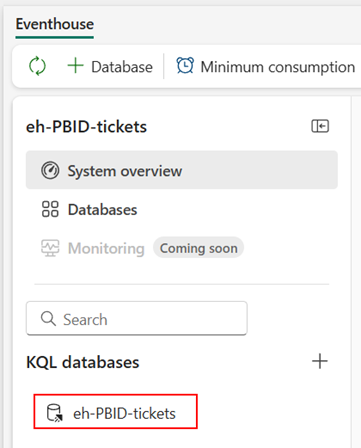The height and width of the screenshot is (448, 361).
Task: Switch to the Eventhouse tab
Action: (55, 25)
